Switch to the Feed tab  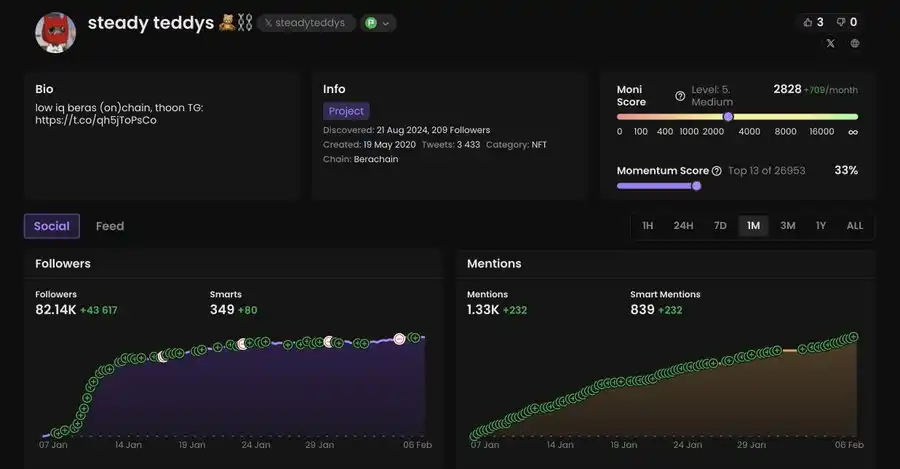[x=110, y=226]
